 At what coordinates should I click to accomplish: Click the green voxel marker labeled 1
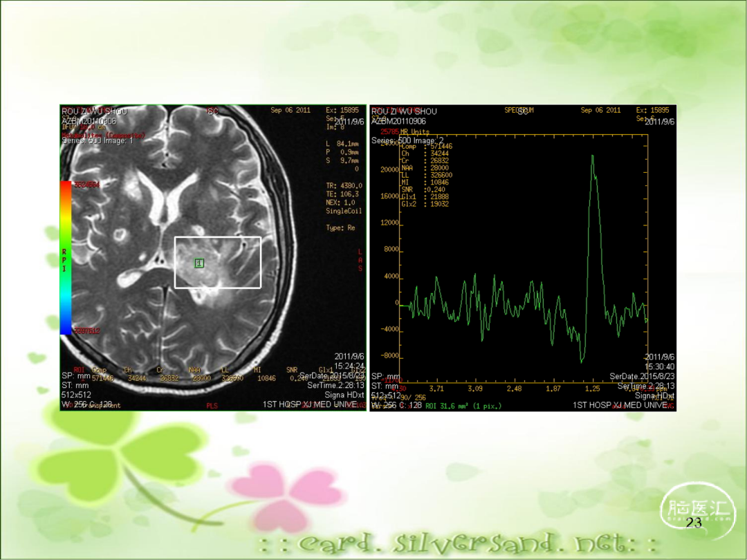pos(199,263)
